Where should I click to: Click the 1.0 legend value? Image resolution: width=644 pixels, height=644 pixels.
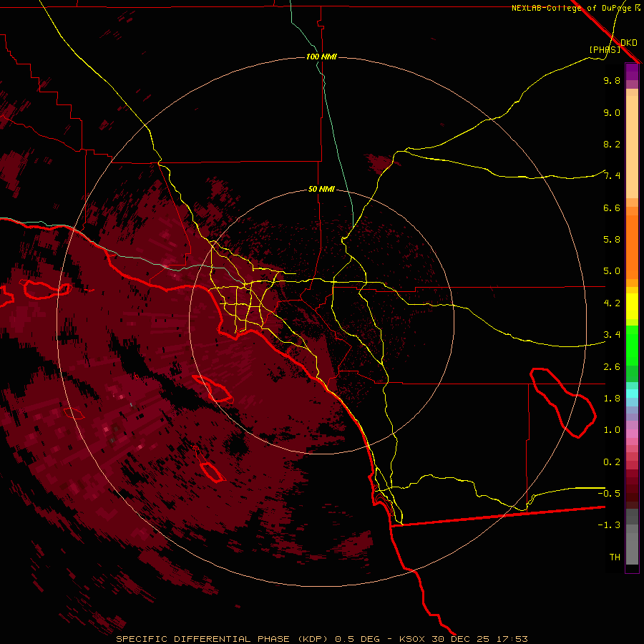click(612, 430)
